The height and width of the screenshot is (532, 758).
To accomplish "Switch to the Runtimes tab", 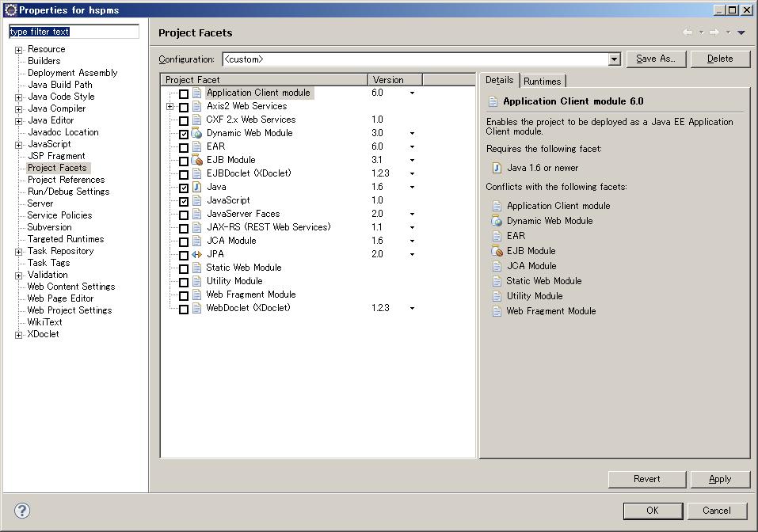I will [x=542, y=82].
